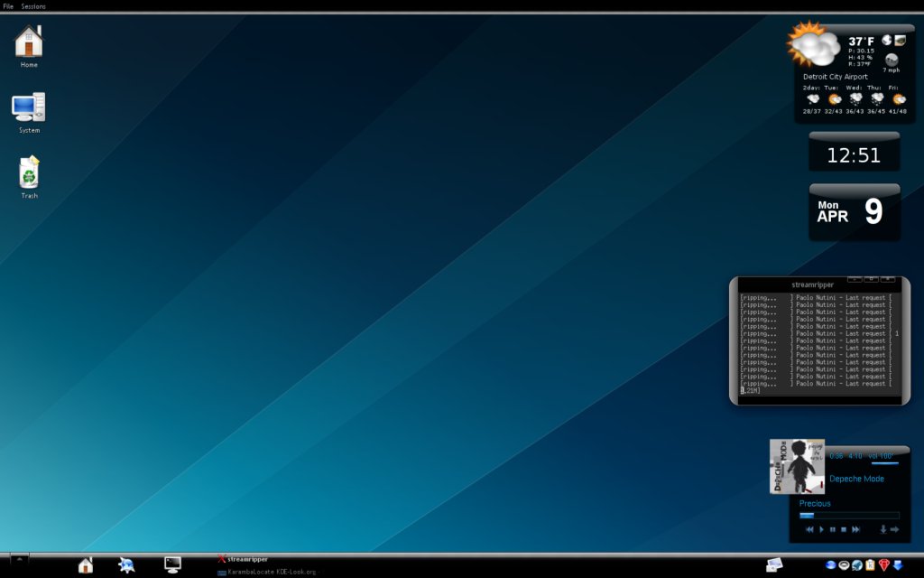Click the Mon APR 9 date widget

[855, 211]
